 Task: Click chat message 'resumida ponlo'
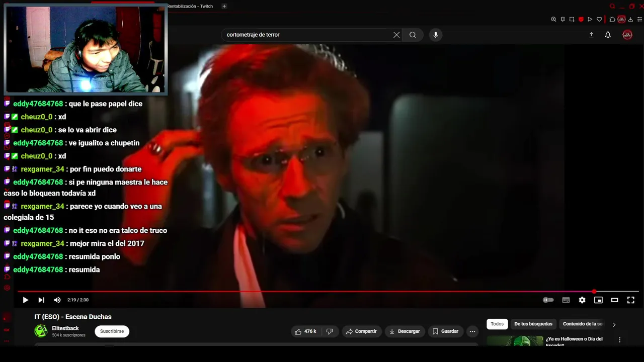(x=95, y=256)
